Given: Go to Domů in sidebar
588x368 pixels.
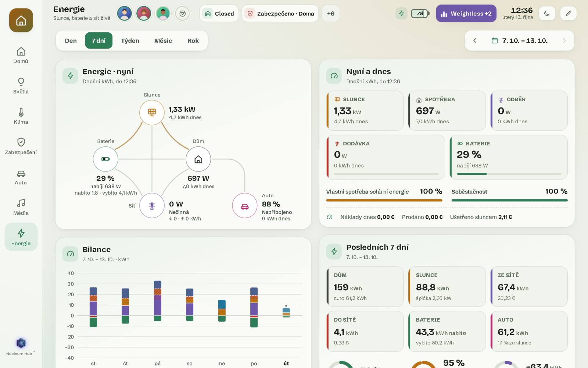Looking at the screenshot, I should pos(21,56).
